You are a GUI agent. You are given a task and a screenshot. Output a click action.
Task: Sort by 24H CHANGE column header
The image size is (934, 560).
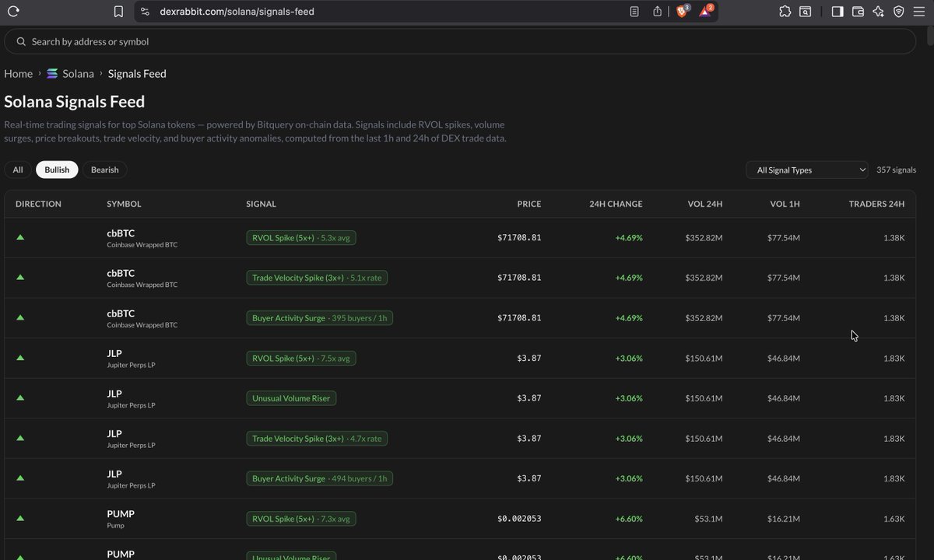point(616,204)
